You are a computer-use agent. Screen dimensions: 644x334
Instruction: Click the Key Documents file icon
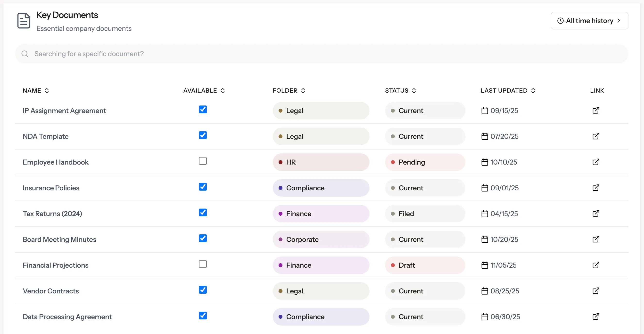coord(24,21)
